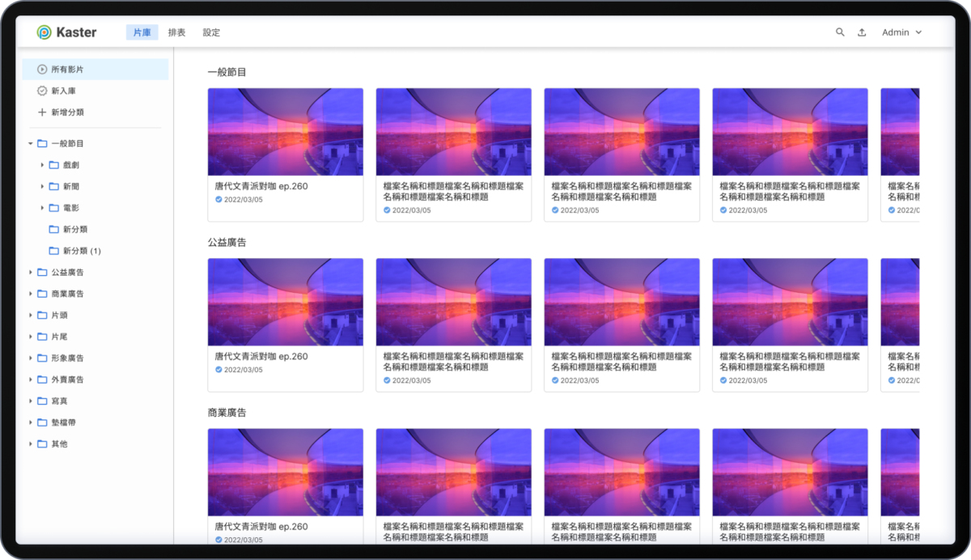Open the 設定 tab
Viewport: 971px width, 560px height.
pyautogui.click(x=211, y=32)
